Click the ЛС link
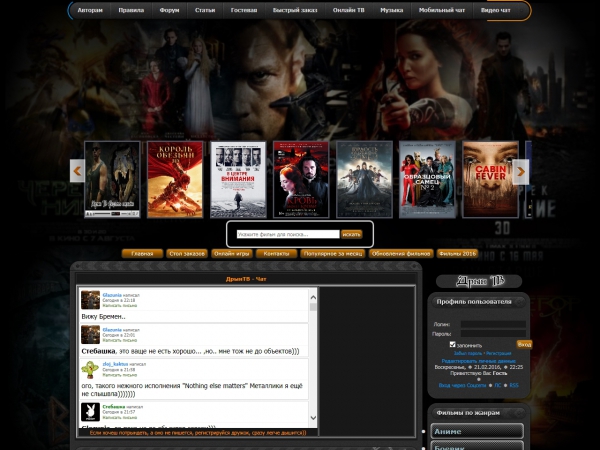600x450 pixels. [497, 385]
